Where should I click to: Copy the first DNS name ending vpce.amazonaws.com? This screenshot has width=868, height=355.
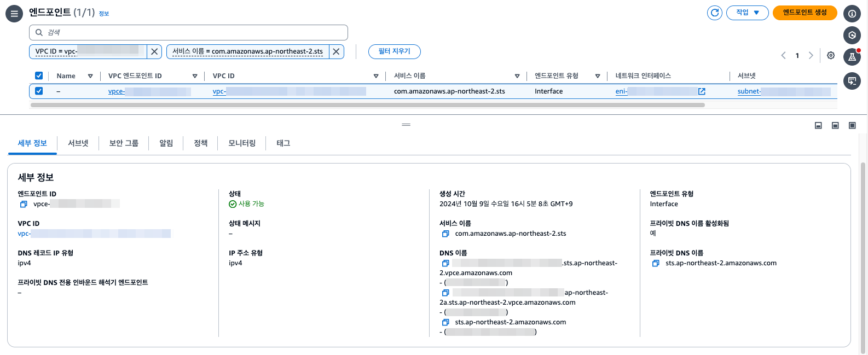(x=445, y=263)
